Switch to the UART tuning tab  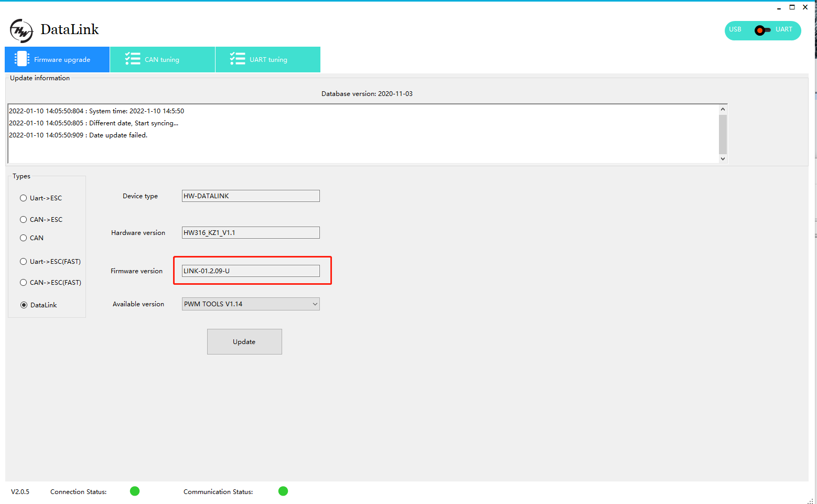(267, 59)
